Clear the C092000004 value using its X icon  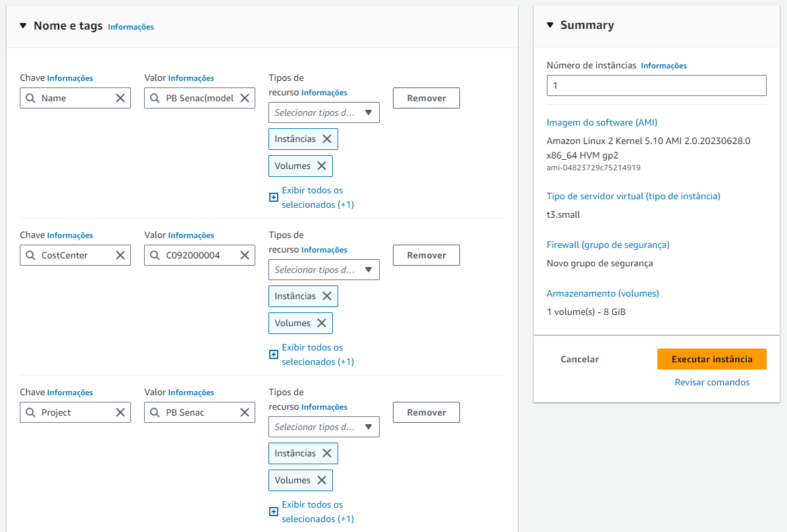[x=244, y=255]
